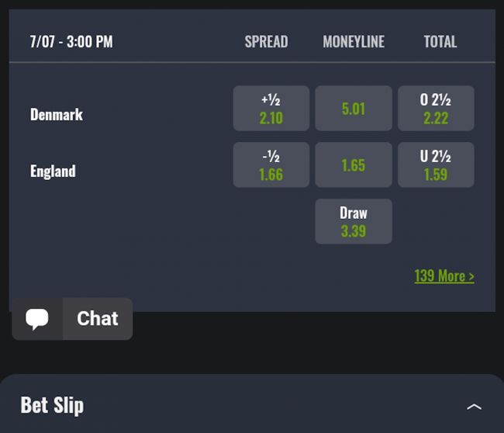Viewport: 504px width, 433px height.
Task: Choose Under 2½ total at 1.59
Action: tap(436, 165)
